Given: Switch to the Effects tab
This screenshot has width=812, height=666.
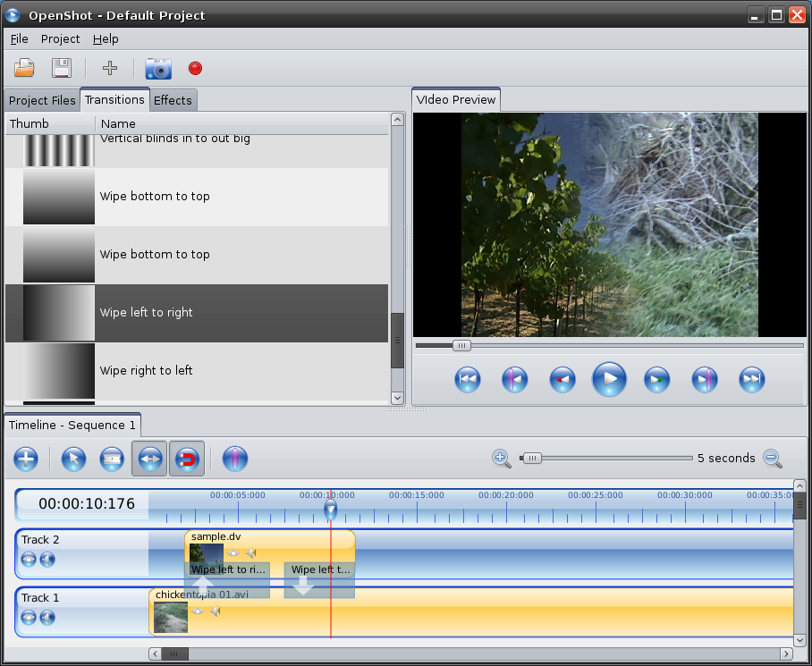Looking at the screenshot, I should [173, 100].
